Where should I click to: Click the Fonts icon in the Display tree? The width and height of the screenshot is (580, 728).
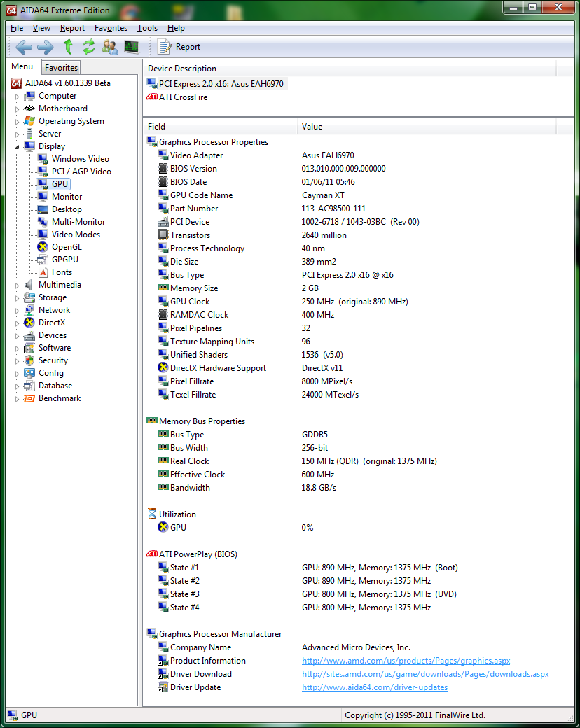pyautogui.click(x=43, y=272)
